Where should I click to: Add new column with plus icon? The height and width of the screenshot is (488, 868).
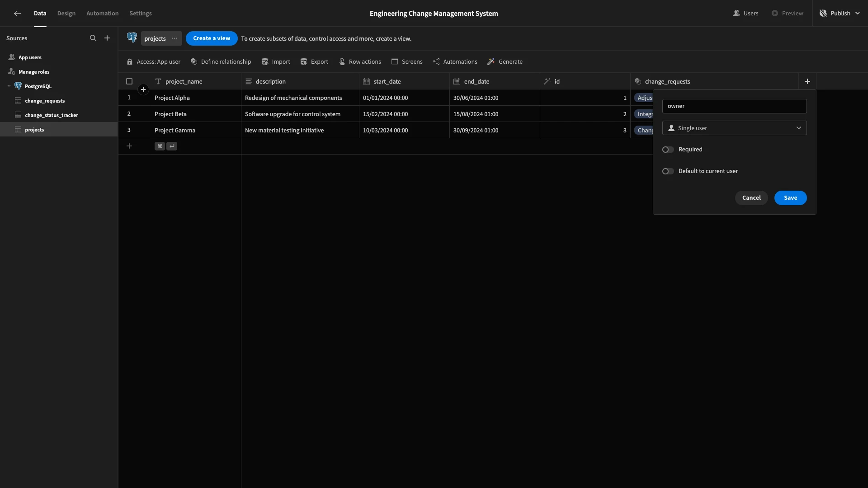point(807,81)
